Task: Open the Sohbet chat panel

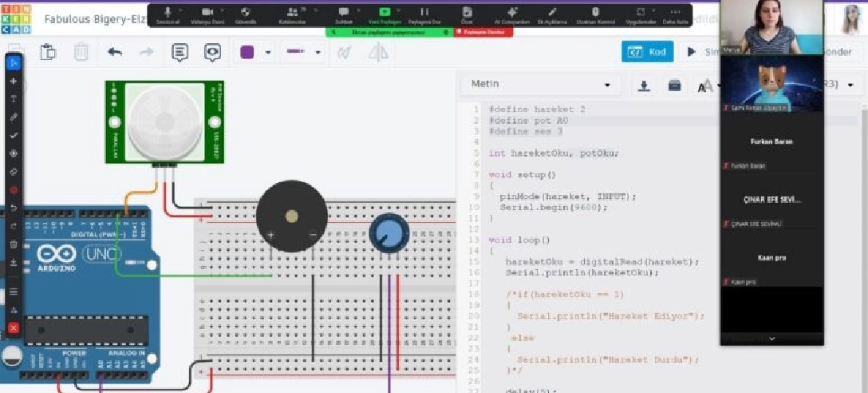Action: click(344, 14)
